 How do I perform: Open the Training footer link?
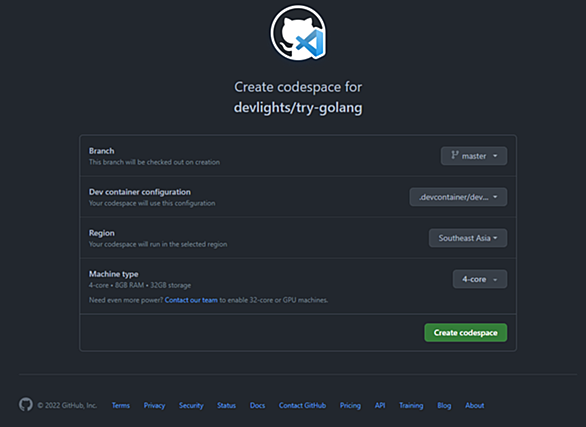coord(411,405)
